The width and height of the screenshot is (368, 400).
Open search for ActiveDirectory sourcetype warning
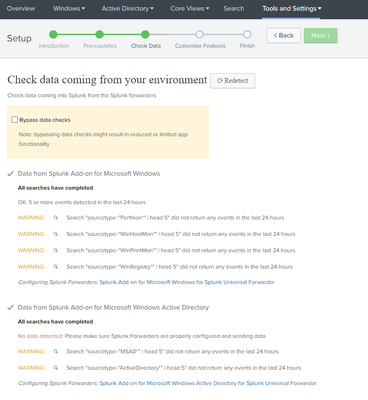(56, 368)
